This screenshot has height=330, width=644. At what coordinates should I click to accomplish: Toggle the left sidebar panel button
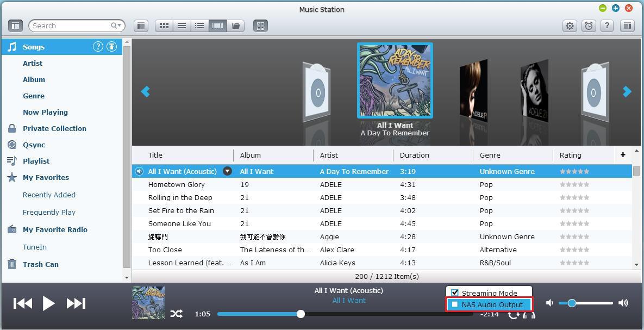(15, 26)
